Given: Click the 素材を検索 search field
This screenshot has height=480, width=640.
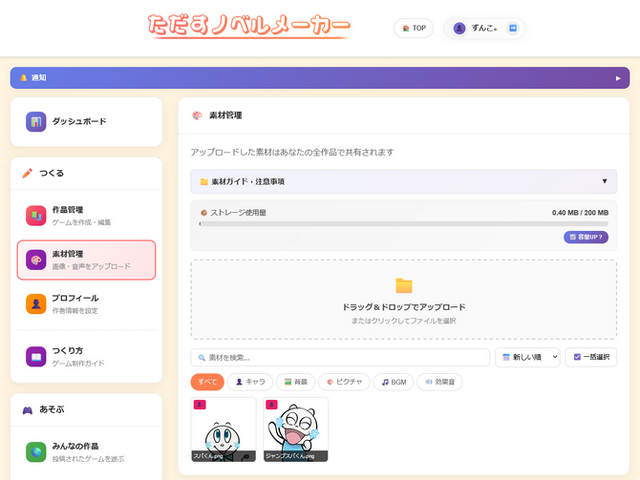Looking at the screenshot, I should [340, 357].
